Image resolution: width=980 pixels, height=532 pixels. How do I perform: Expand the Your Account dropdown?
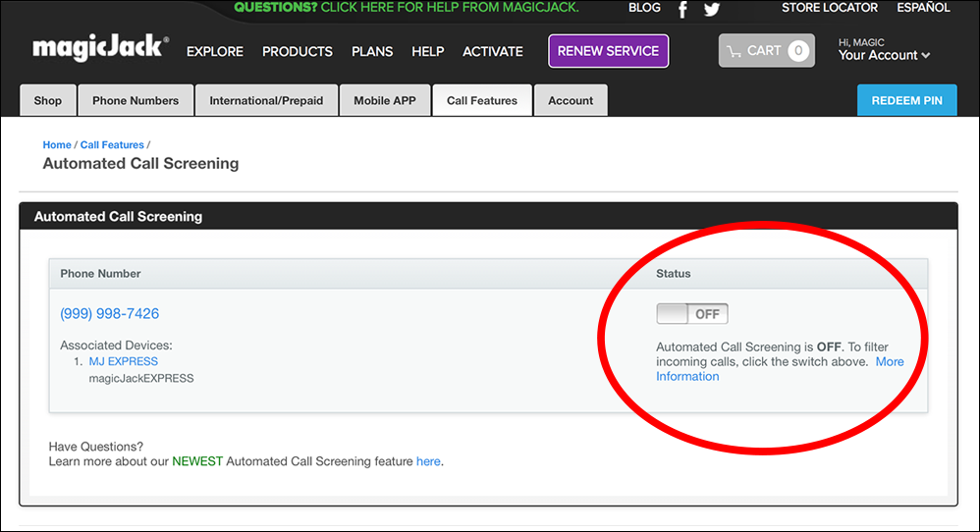[884, 56]
